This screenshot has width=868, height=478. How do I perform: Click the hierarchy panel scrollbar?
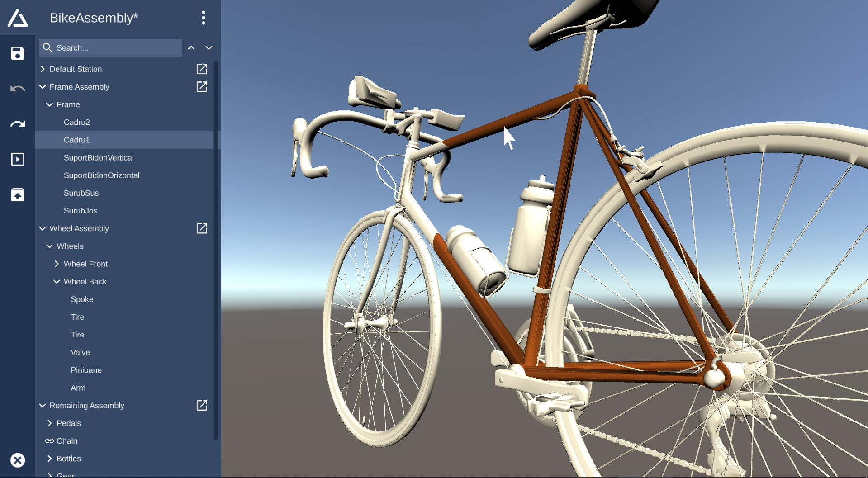[x=216, y=250]
